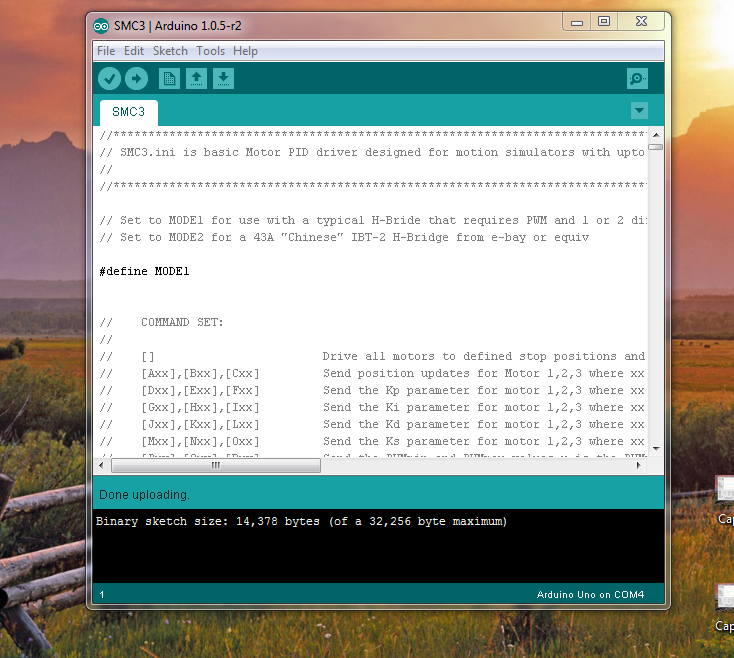Open the tab options dropdown arrow
Viewport: 734px width, 658px height.
[x=639, y=111]
